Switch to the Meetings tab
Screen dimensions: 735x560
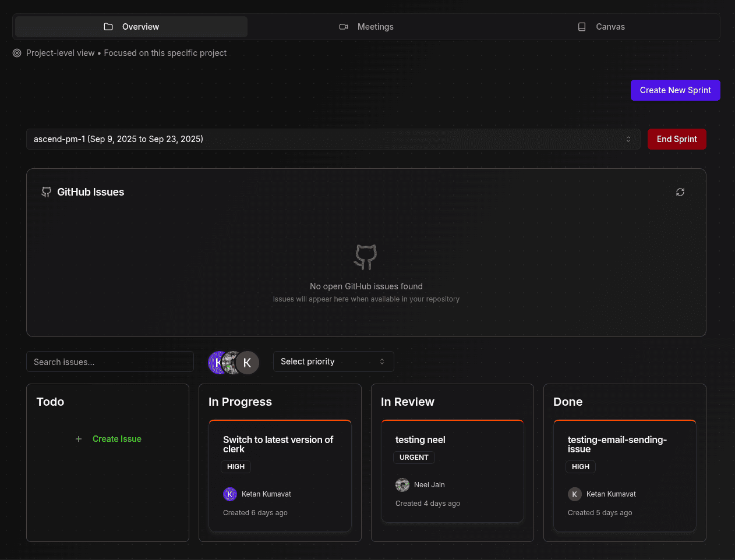[x=366, y=27]
